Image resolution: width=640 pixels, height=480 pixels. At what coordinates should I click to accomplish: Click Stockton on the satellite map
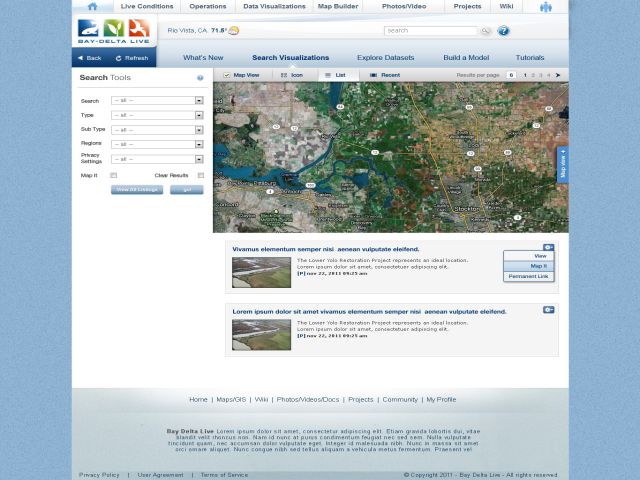click(467, 209)
